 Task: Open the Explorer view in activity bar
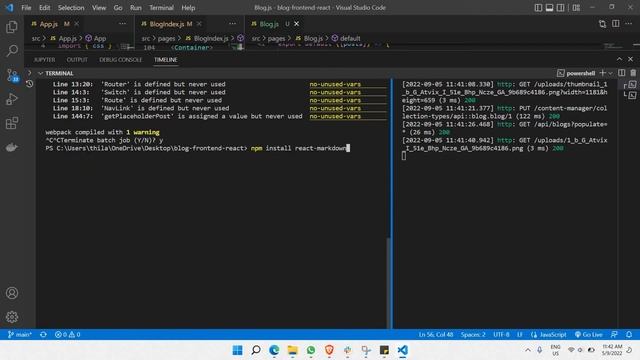coord(12,27)
